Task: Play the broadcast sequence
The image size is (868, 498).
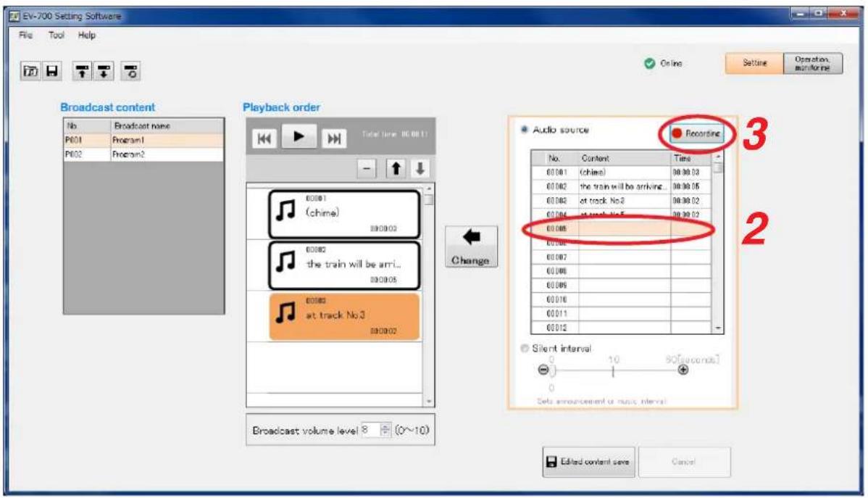Action: (299, 136)
